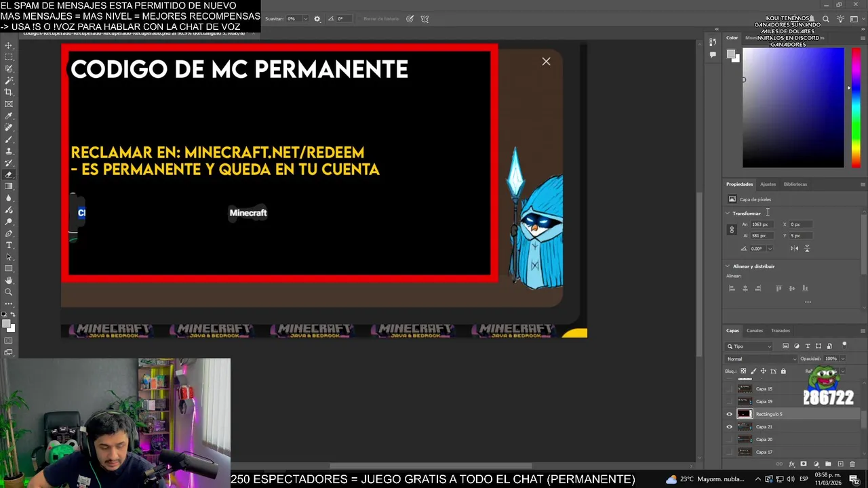Open the rotation angle dropdown
The width and height of the screenshot is (868, 488).
[770, 249]
